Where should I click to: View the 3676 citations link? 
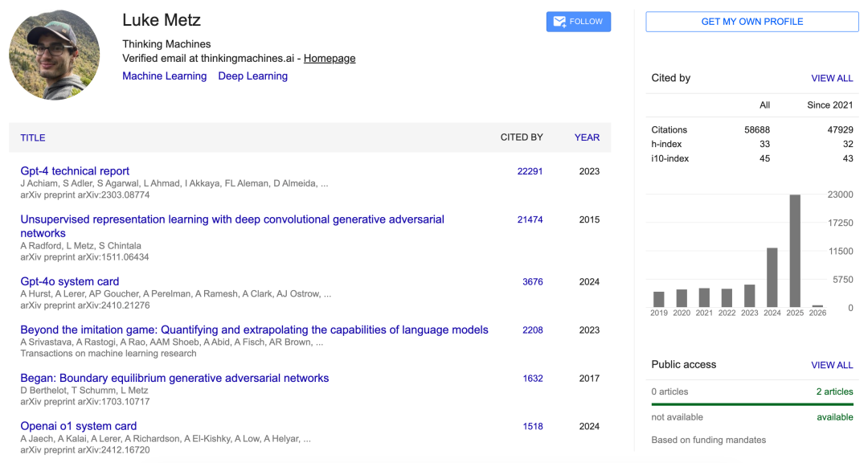(x=533, y=281)
